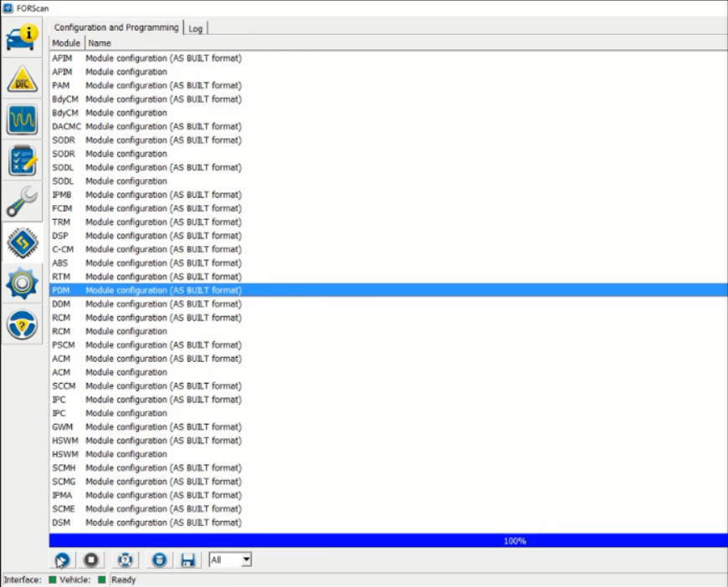Switch to the Log tab
This screenshot has height=587, width=728.
point(196,28)
